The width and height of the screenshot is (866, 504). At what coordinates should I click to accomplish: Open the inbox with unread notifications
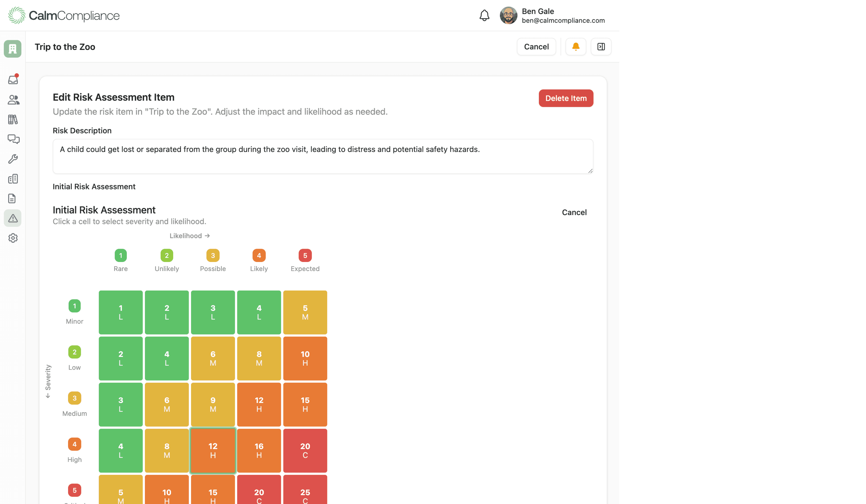click(x=13, y=79)
